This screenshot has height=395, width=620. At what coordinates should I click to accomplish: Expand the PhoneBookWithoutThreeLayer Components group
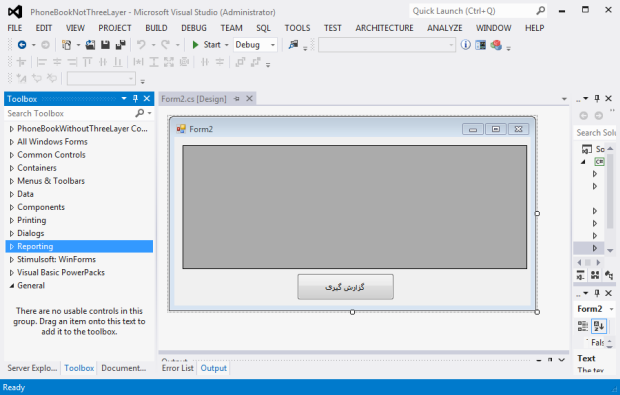pos(12,129)
